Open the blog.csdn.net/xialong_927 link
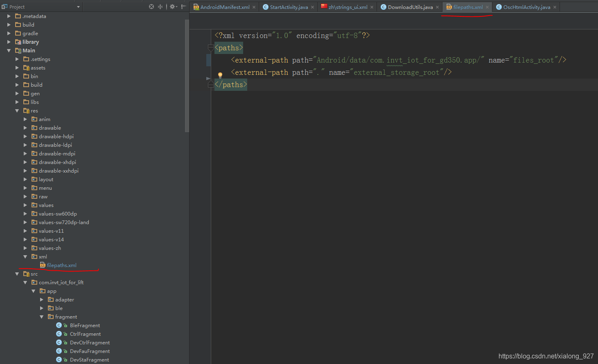 (x=546, y=356)
